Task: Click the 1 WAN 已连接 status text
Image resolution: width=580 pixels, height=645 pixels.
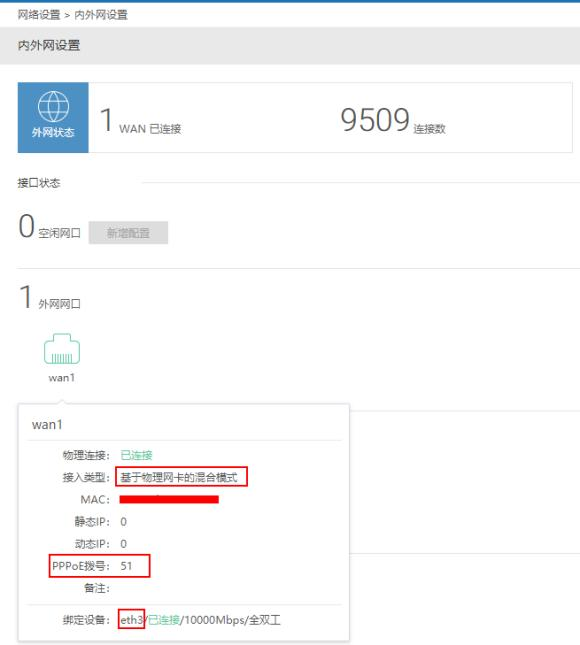Action: pos(140,121)
